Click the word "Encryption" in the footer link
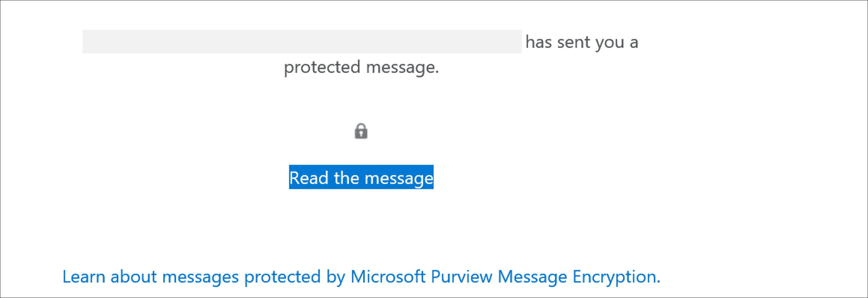 pos(616,277)
